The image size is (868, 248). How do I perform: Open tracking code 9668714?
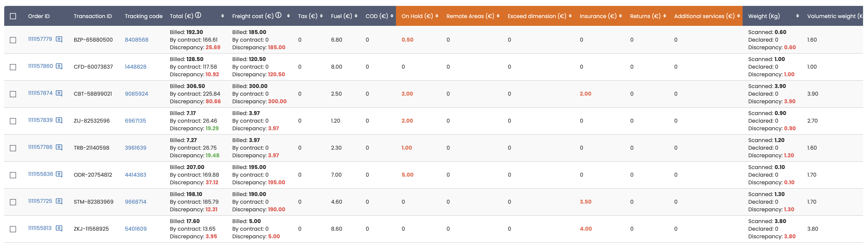(135, 202)
